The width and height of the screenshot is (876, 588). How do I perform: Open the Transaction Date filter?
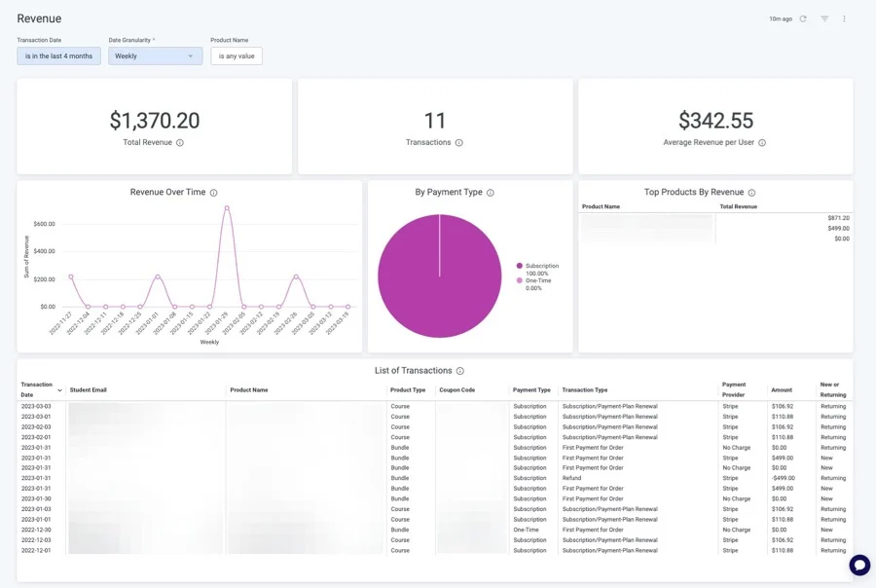[x=58, y=56]
